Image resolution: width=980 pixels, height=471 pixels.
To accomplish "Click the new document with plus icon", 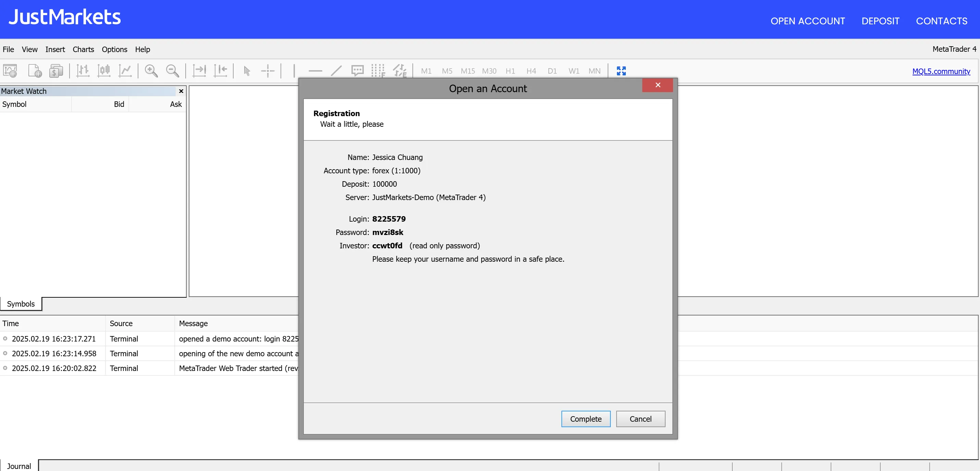I will 35,71.
